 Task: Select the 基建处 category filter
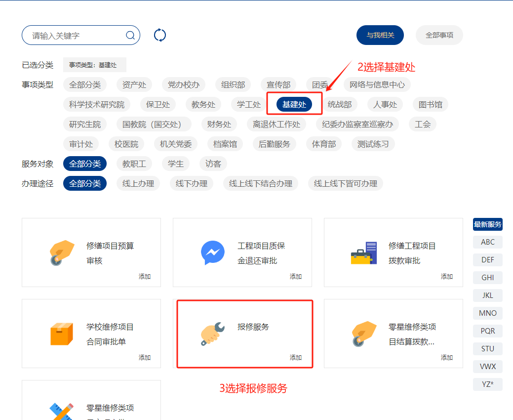(294, 104)
